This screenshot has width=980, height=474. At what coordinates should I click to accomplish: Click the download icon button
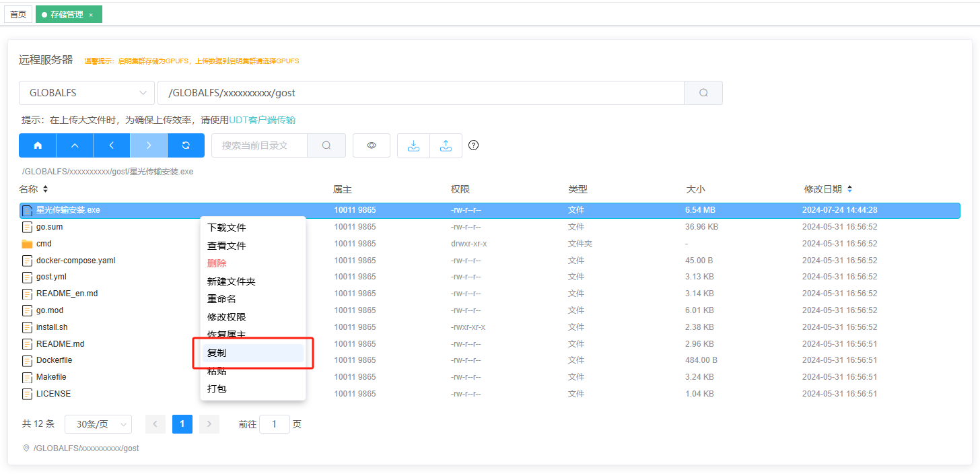point(414,145)
